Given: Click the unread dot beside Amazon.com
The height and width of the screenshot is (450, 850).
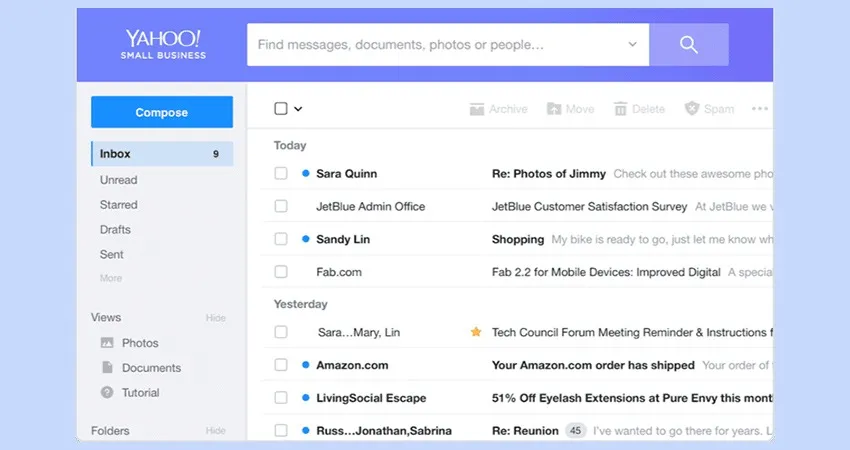Looking at the screenshot, I should (x=306, y=365).
